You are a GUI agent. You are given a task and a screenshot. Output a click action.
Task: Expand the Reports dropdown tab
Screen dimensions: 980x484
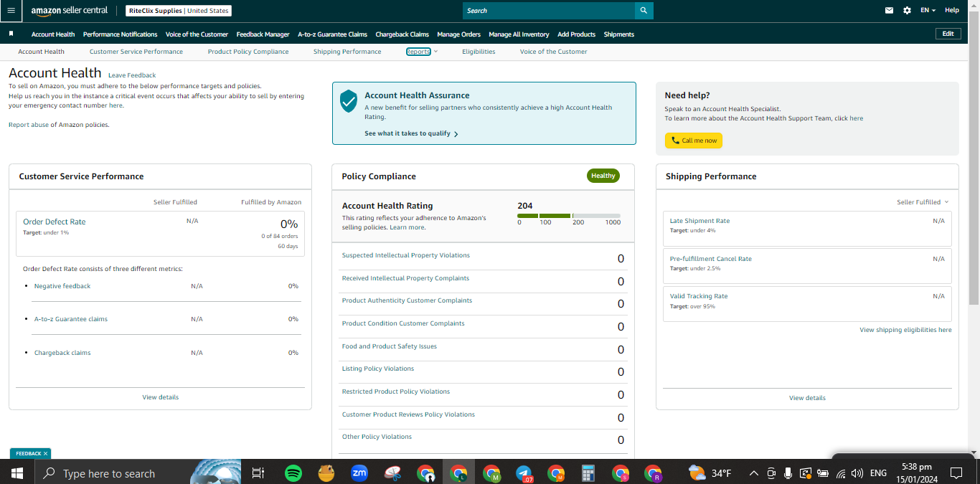[x=421, y=52]
